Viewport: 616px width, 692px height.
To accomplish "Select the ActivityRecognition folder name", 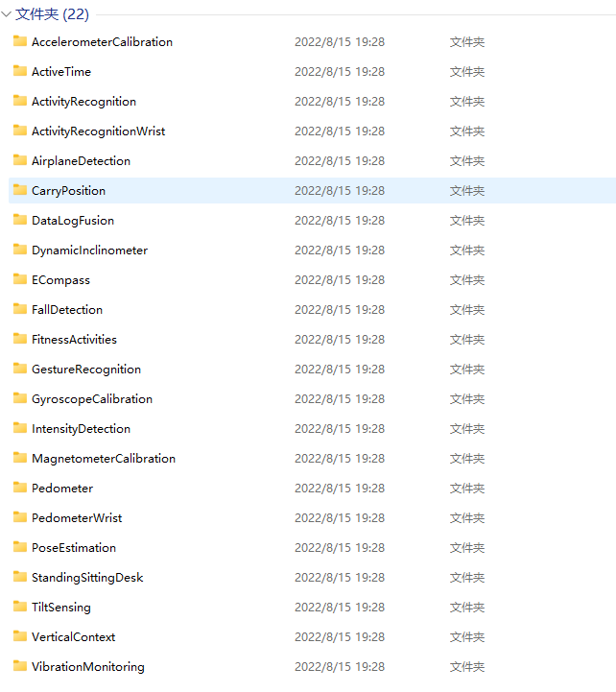I will tap(83, 102).
